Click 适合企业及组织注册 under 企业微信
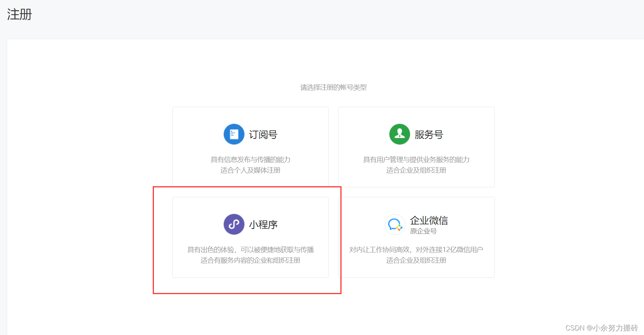The image size is (644, 335). tap(416, 260)
